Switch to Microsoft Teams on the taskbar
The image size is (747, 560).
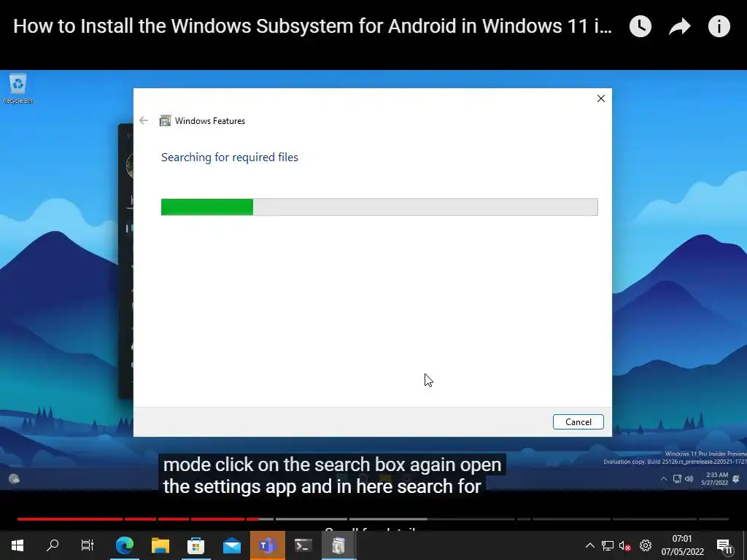[x=268, y=545]
